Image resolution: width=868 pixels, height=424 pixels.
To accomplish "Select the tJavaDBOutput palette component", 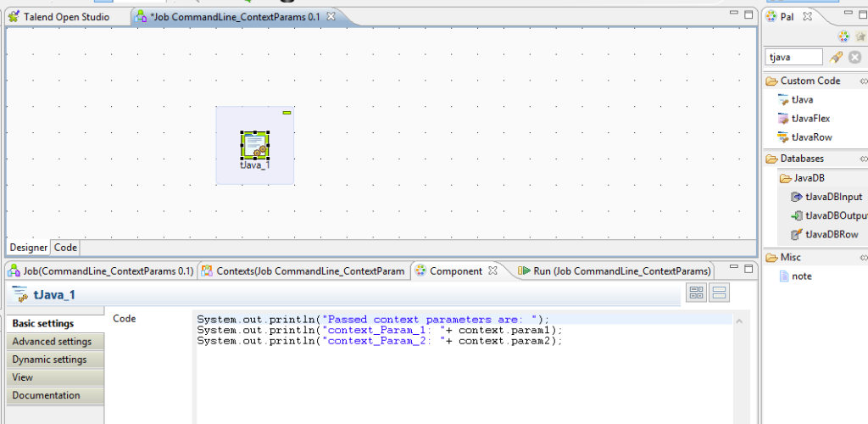I will 829,216.
